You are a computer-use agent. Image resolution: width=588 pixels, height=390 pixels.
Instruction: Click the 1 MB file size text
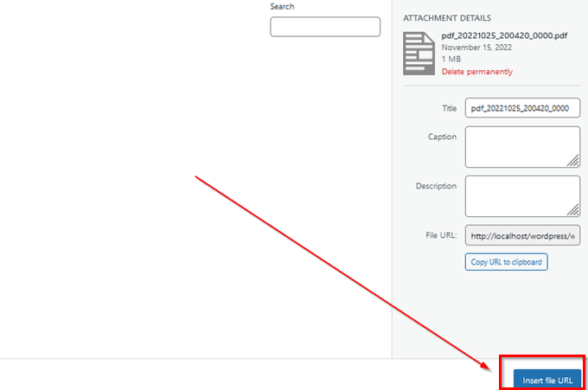pos(451,60)
